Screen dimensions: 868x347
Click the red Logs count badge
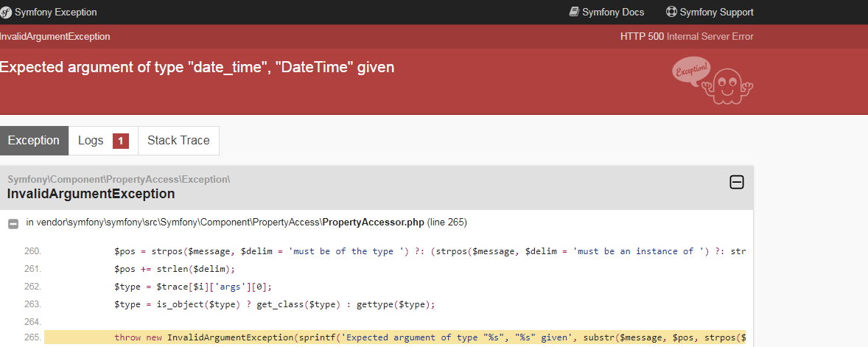(121, 141)
